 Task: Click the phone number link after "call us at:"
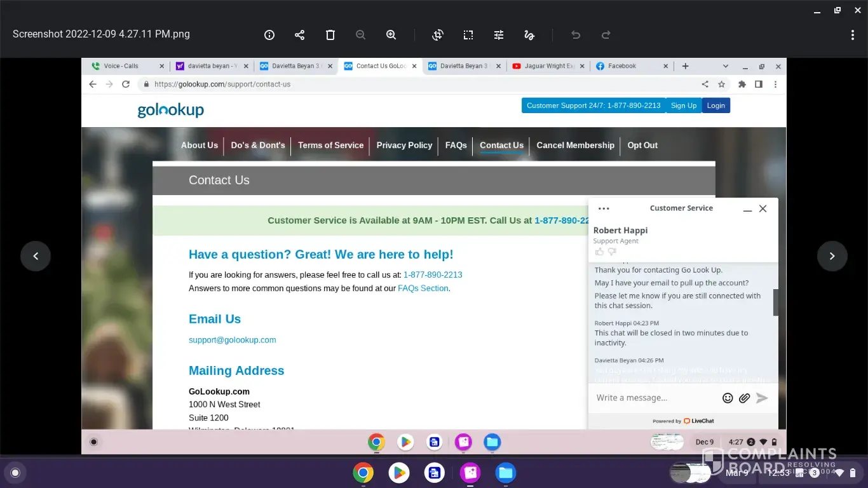433,275
